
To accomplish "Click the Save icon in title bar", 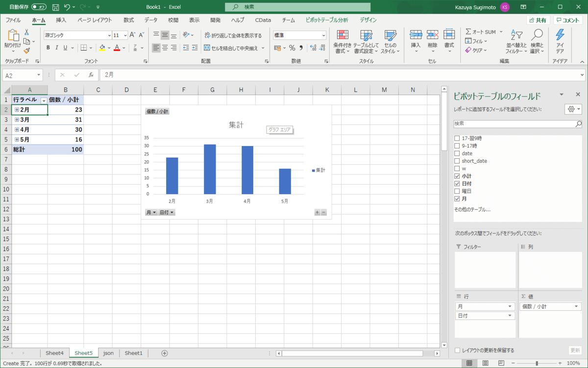I will 55,7.
